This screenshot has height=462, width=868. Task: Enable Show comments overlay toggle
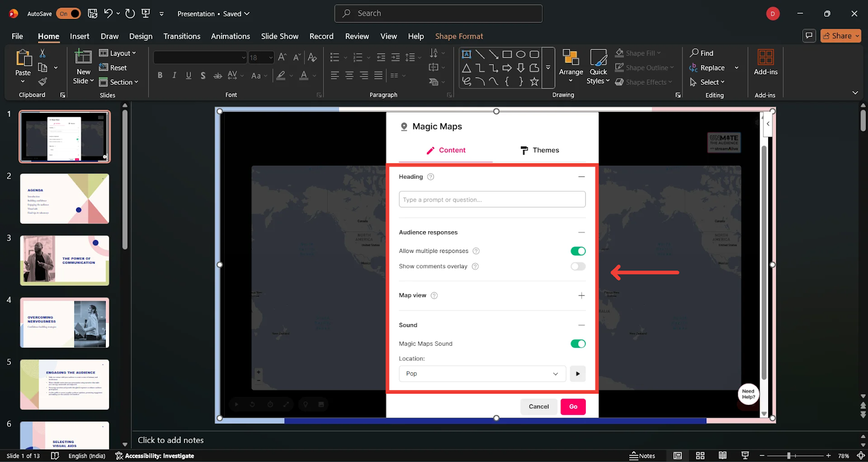click(578, 267)
